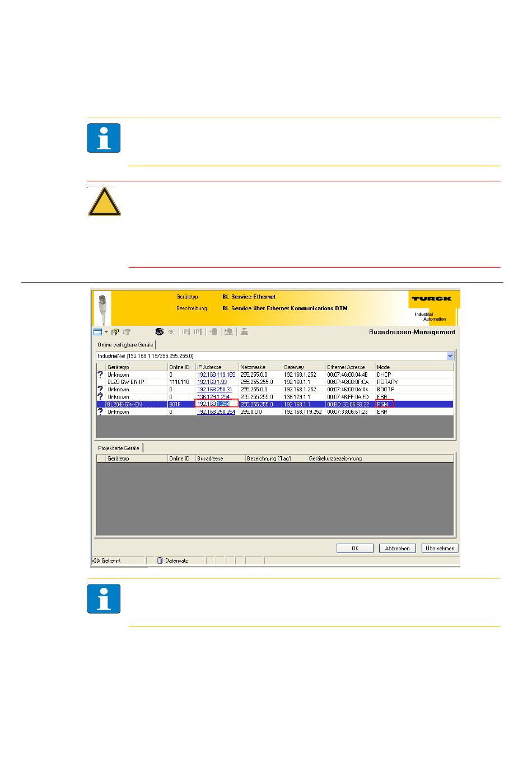Click the greyed-out add device toolbar icon
The image size is (532, 772).
pyautogui.click(x=213, y=332)
